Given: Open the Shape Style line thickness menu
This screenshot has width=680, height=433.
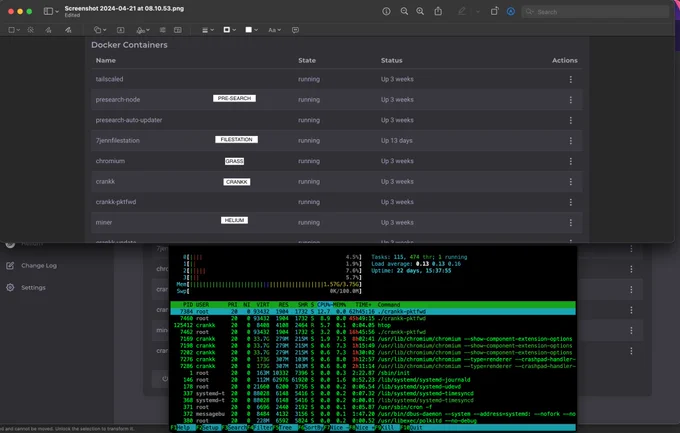Looking at the screenshot, I should click(x=208, y=30).
